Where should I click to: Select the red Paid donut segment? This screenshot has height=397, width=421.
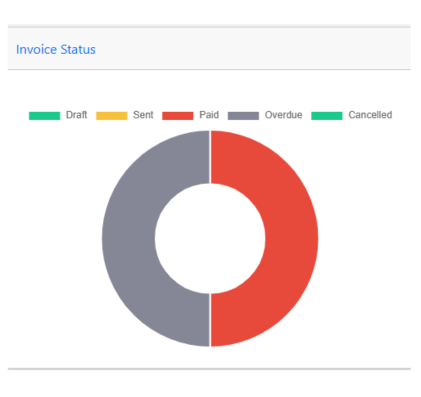(x=291, y=238)
